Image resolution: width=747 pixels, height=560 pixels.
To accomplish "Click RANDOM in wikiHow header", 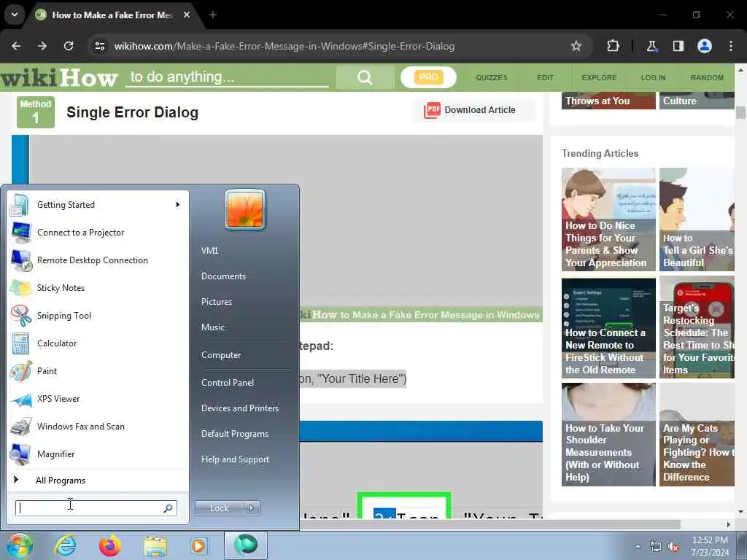I will tap(707, 77).
